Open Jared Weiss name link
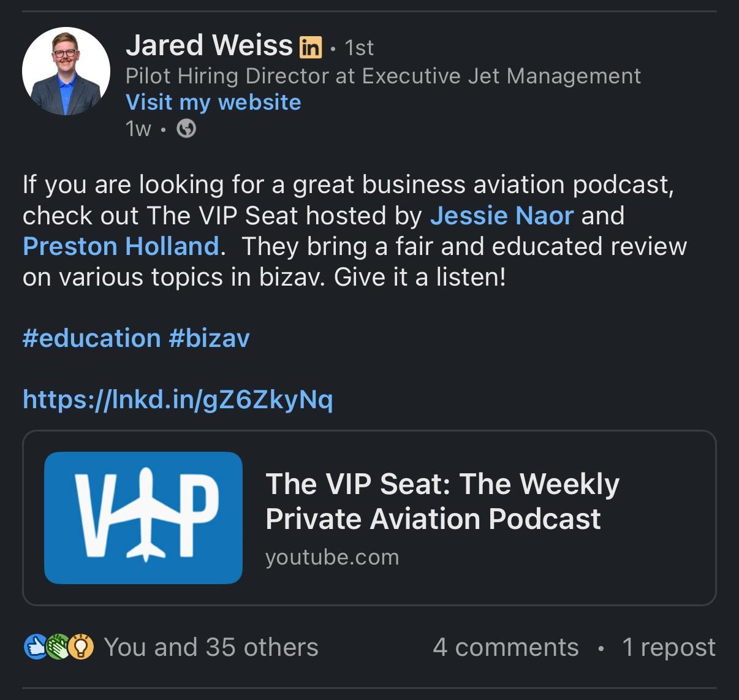 [210, 45]
